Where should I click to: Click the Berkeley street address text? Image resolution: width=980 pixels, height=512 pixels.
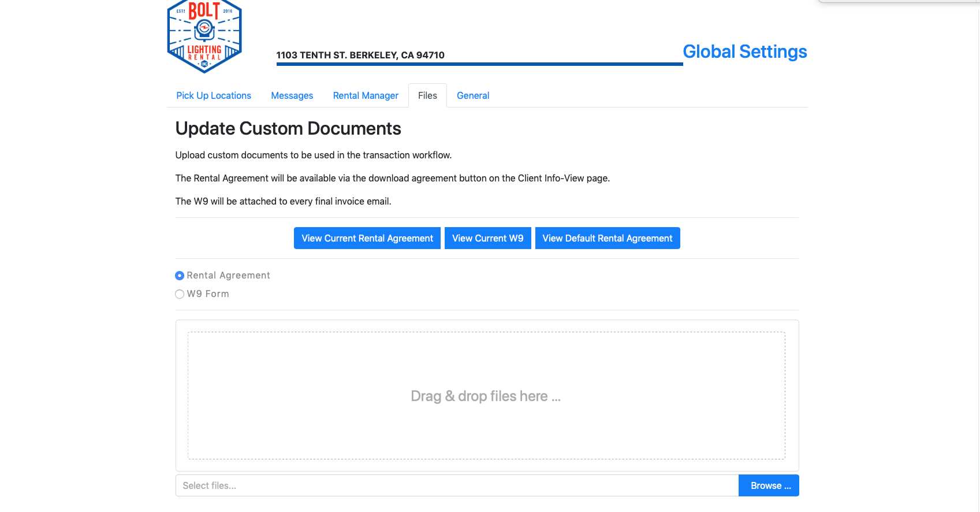tap(360, 55)
